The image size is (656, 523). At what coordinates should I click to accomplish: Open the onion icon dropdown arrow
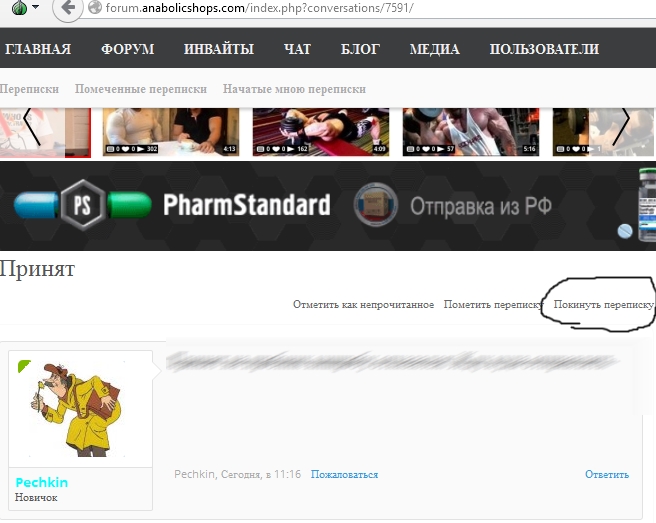(x=35, y=7)
